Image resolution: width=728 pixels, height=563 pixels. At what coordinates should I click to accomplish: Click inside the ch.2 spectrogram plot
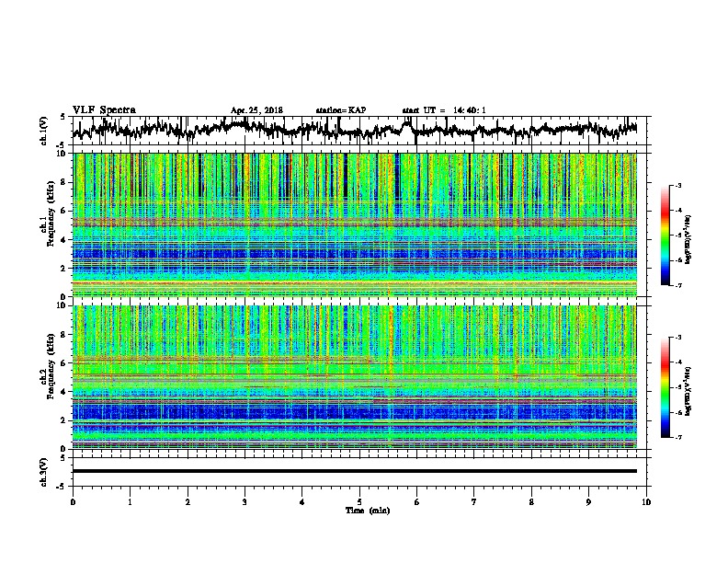[x=354, y=377]
